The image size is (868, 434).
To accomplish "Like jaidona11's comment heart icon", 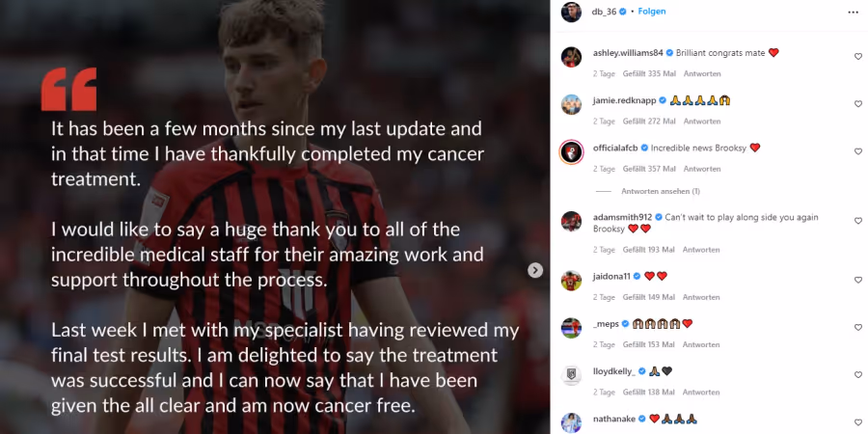I will (858, 280).
